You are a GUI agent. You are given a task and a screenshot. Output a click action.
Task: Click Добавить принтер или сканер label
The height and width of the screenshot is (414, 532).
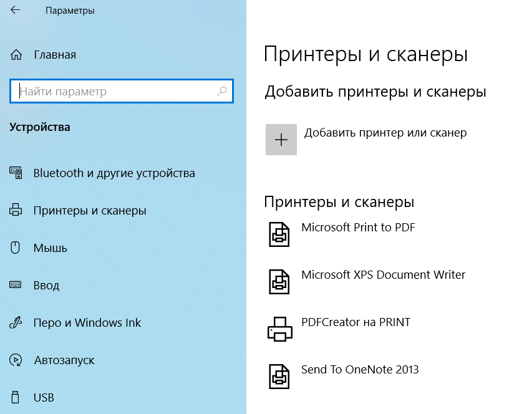point(385,133)
